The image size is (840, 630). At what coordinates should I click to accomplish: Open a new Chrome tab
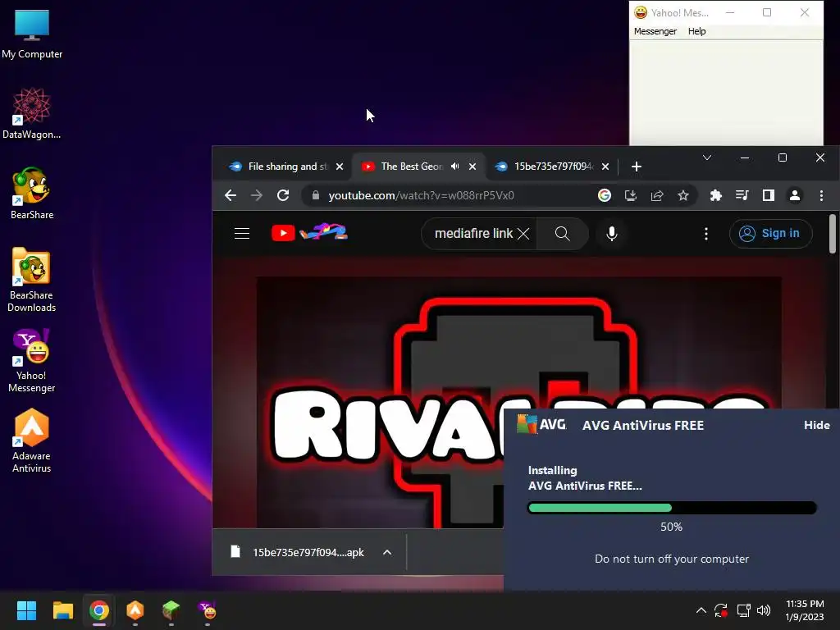point(637,167)
